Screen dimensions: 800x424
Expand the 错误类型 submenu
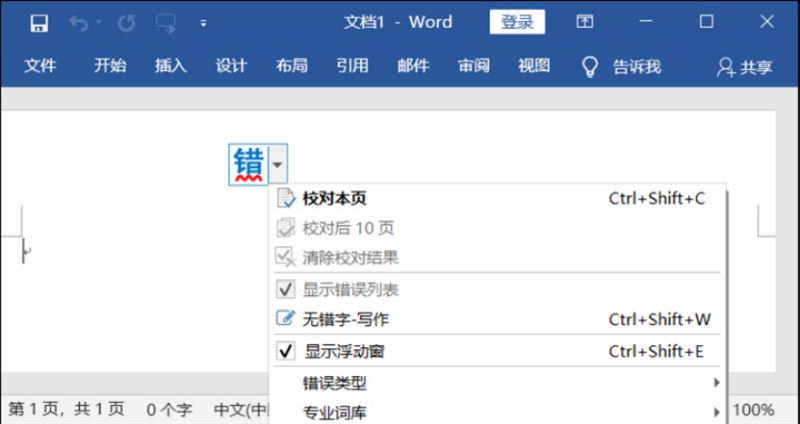(x=497, y=383)
